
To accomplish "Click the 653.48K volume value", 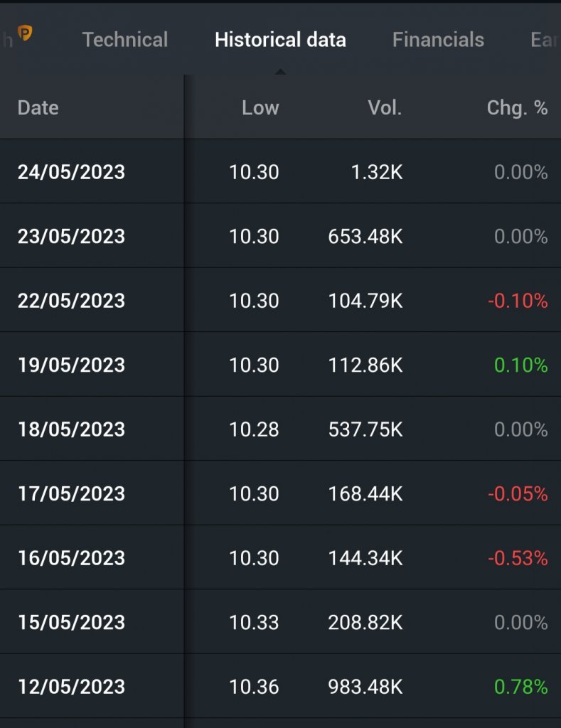I will click(365, 236).
